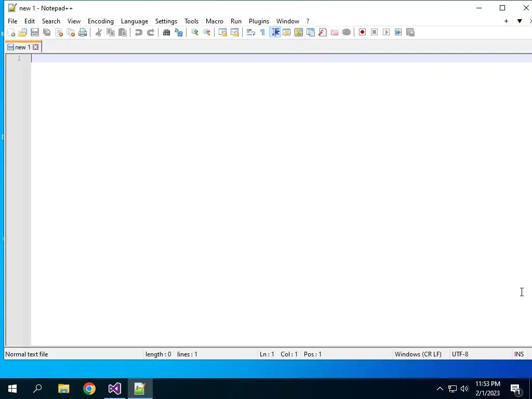Expand the document list down-arrow
Viewport: 532px width, 399px height.
click(x=520, y=21)
